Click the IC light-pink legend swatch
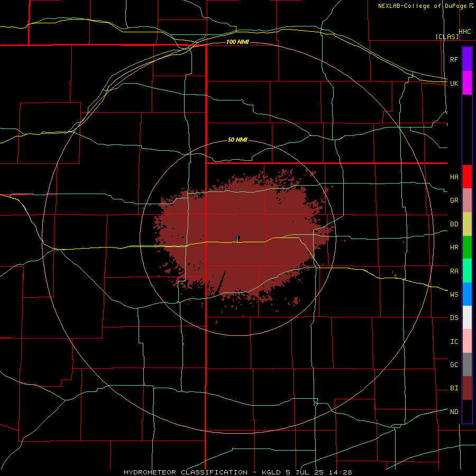Image resolution: width=476 pixels, height=476 pixels. click(467, 341)
